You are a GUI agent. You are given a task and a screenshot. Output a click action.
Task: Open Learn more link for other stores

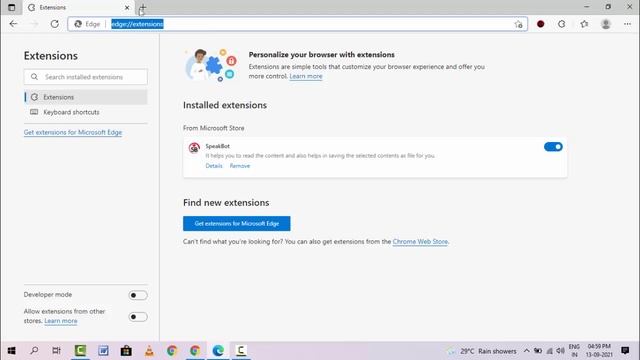60,321
